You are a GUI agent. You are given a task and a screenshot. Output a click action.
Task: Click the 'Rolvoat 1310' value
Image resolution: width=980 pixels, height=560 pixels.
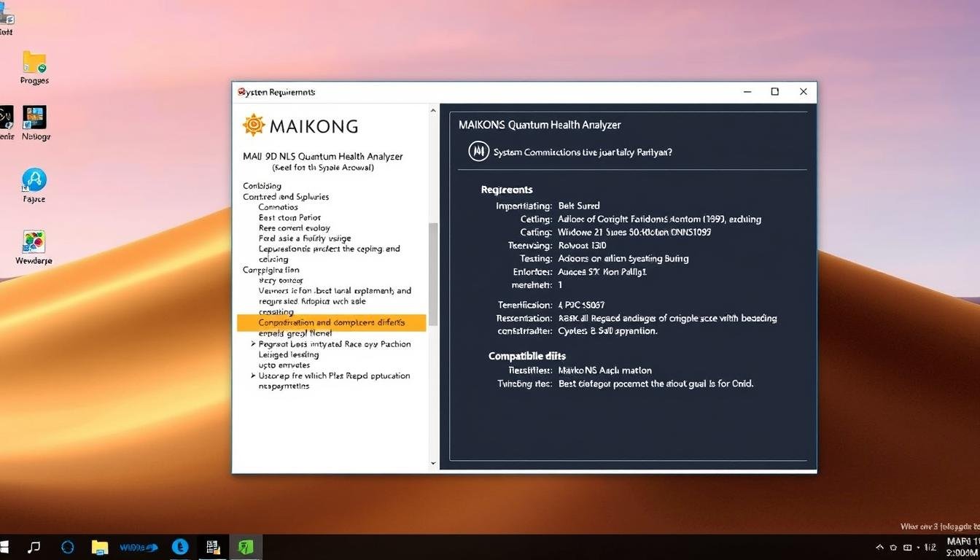click(582, 246)
